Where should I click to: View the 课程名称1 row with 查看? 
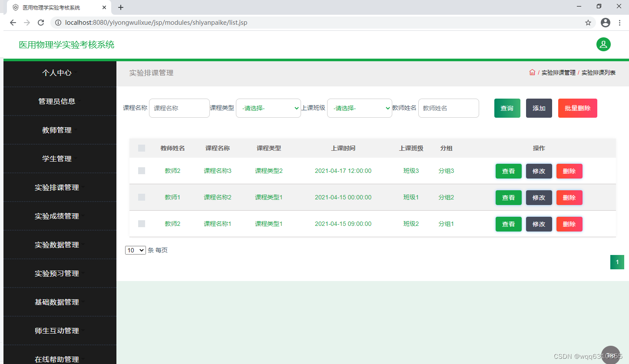509,224
